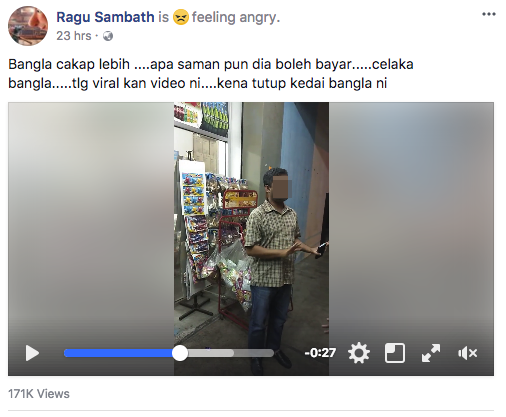Play the video with the play button
The width and height of the screenshot is (506, 417).
32,353
